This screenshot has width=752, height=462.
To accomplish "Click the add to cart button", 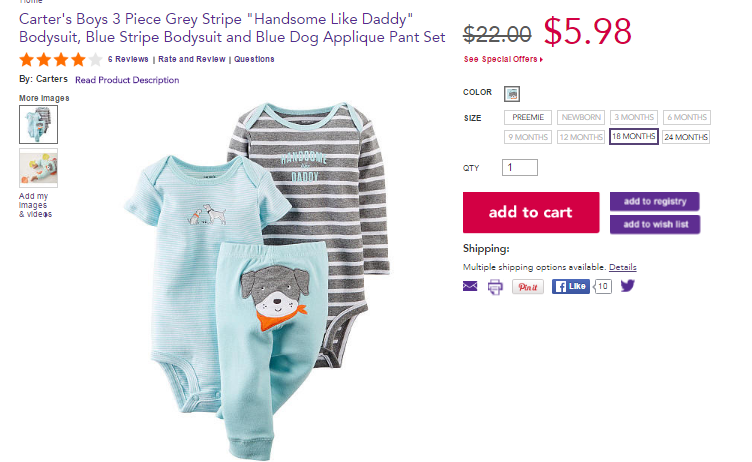I will (531, 213).
